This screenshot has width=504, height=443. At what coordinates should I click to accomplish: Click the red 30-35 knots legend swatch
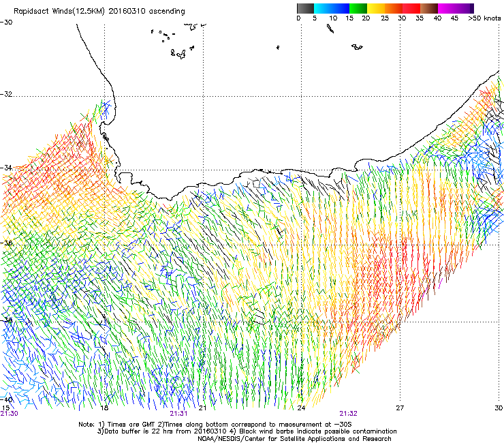(x=411, y=8)
